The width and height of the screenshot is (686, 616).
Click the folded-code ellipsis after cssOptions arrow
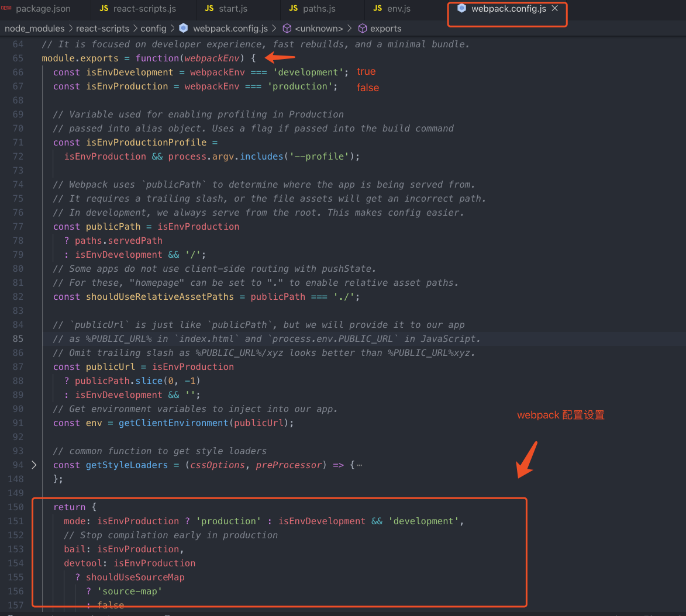(x=359, y=465)
